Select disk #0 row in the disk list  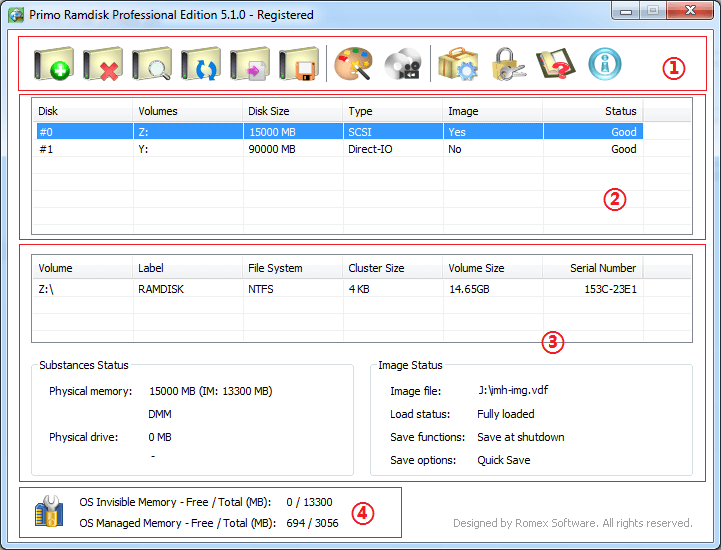click(340, 132)
